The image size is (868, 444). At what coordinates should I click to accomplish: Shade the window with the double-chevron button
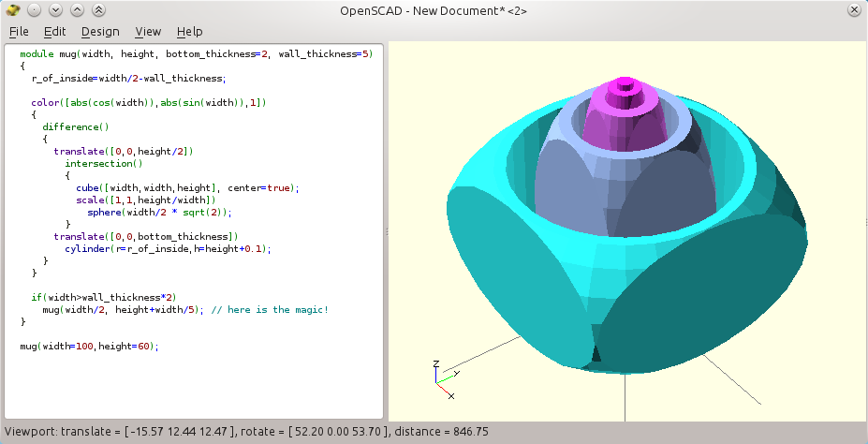(x=99, y=9)
